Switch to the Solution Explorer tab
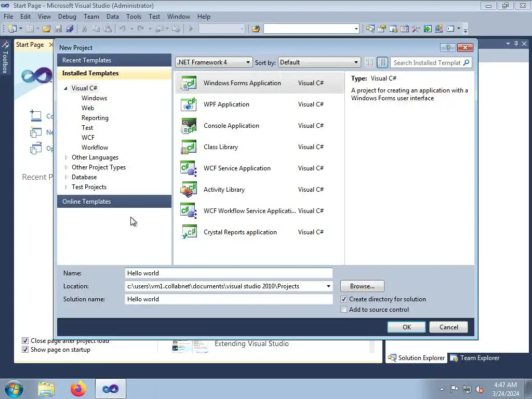Screen dimensions: 532x399 click(x=416, y=358)
